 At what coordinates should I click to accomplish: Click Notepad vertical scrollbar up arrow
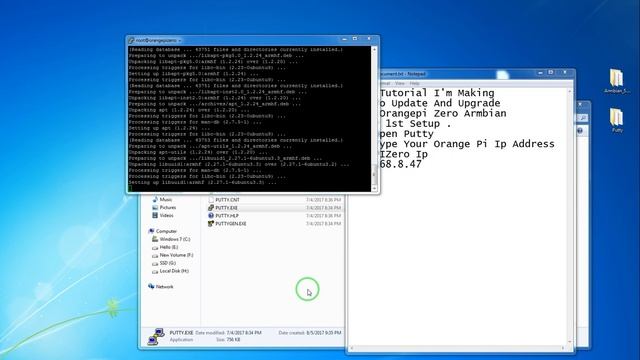click(x=570, y=91)
